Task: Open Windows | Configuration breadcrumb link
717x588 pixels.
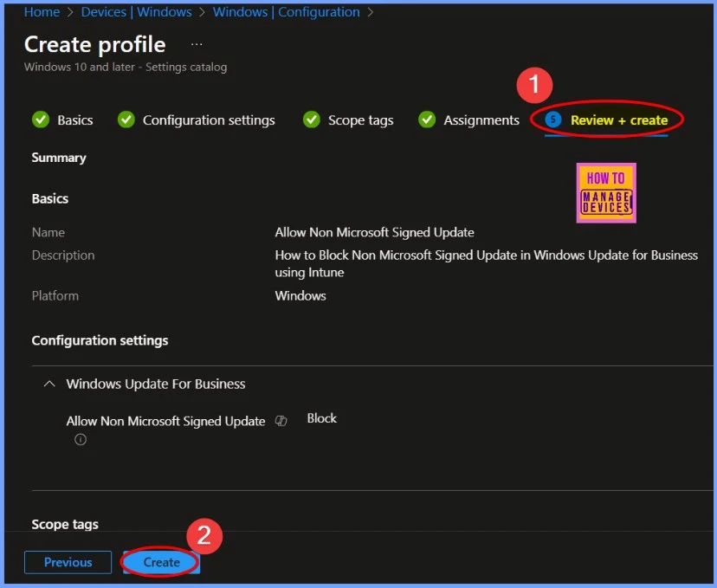Action: [x=287, y=12]
